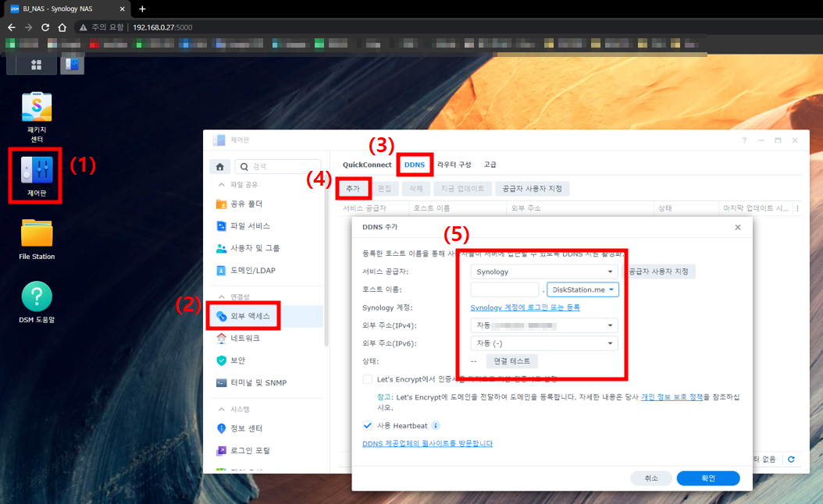This screenshot has height=504, width=823.
Task: Click the Synology account login or register link
Action: [525, 307]
